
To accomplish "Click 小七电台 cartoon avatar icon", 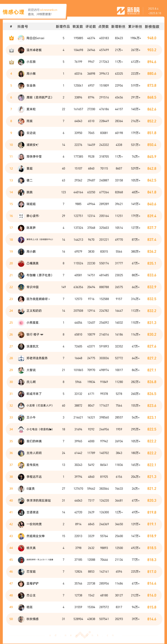I will (21, 429).
